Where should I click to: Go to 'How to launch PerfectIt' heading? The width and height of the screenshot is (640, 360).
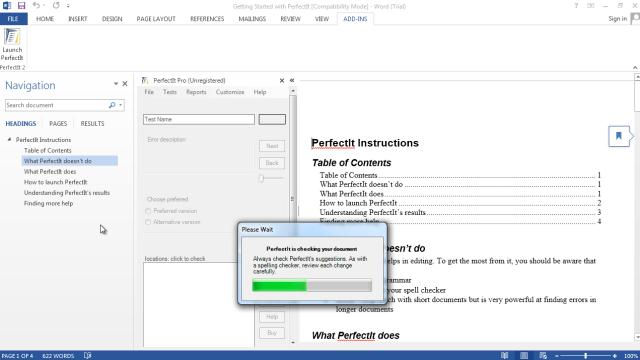click(56, 182)
